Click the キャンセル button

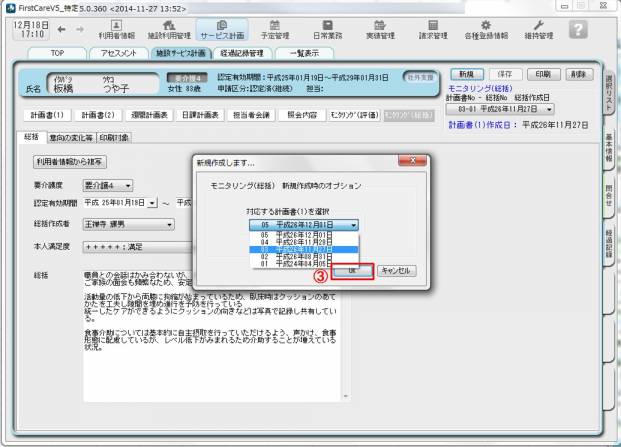(x=397, y=271)
